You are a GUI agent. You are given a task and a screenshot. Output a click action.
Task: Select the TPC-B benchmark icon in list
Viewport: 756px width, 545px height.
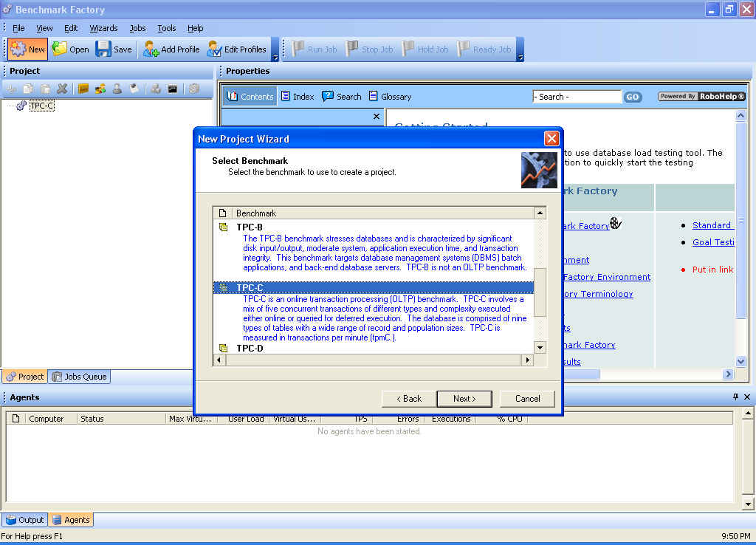point(223,227)
